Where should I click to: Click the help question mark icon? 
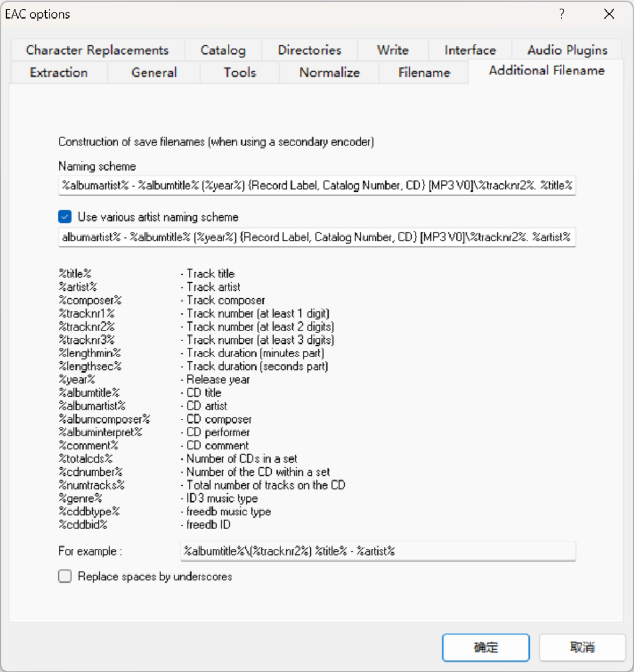(x=562, y=14)
